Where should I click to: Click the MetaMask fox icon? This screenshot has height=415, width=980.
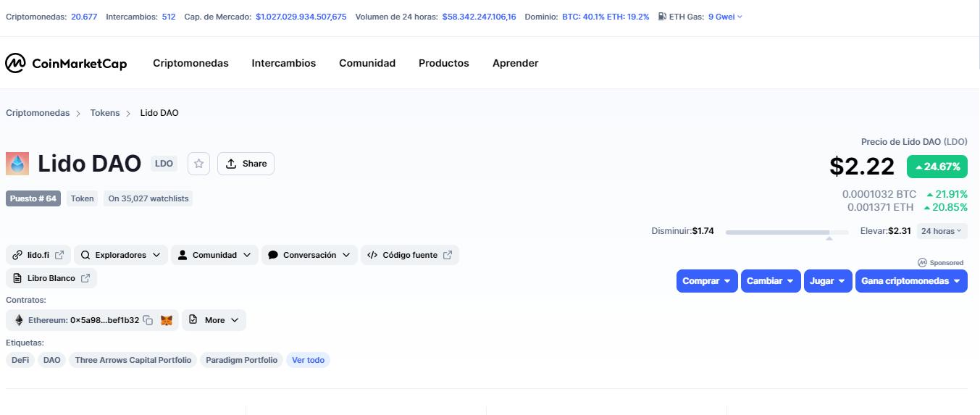point(167,320)
